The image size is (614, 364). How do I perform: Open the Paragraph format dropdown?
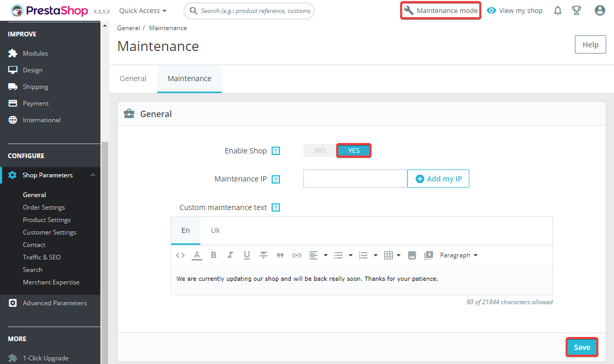[458, 255]
